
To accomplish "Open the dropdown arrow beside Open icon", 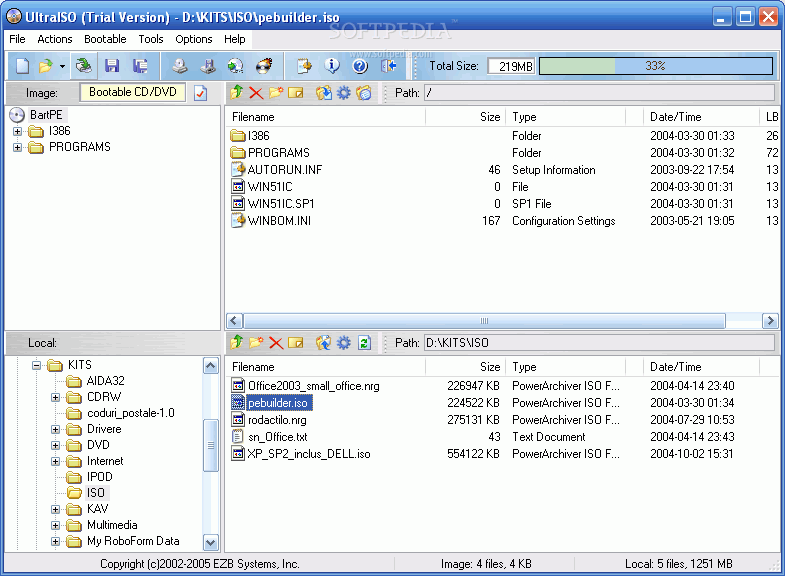I will [62, 66].
